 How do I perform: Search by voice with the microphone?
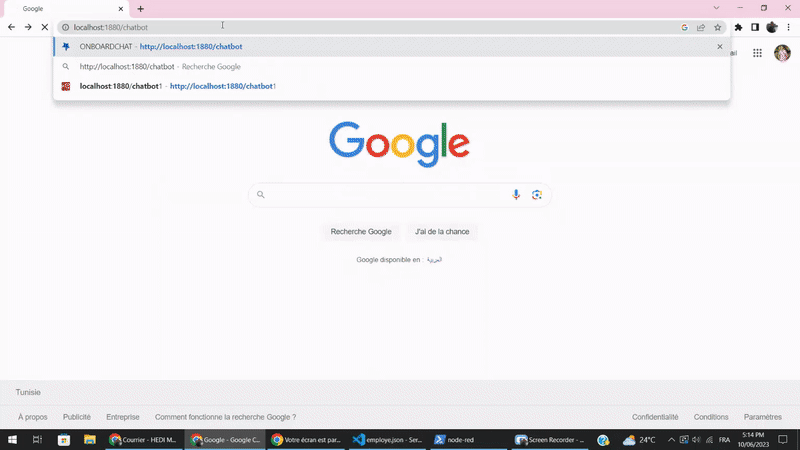coord(516,194)
